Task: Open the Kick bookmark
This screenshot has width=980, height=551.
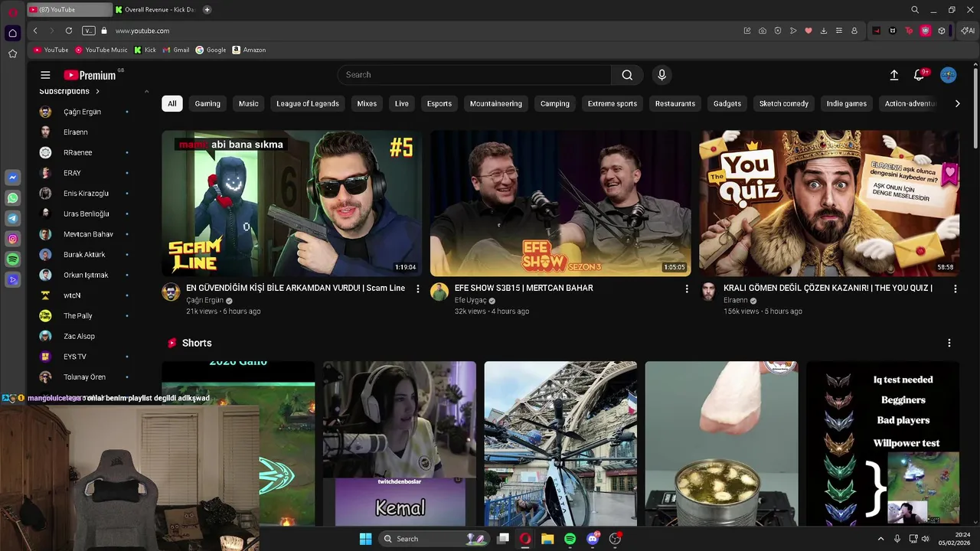Action: tap(145, 50)
